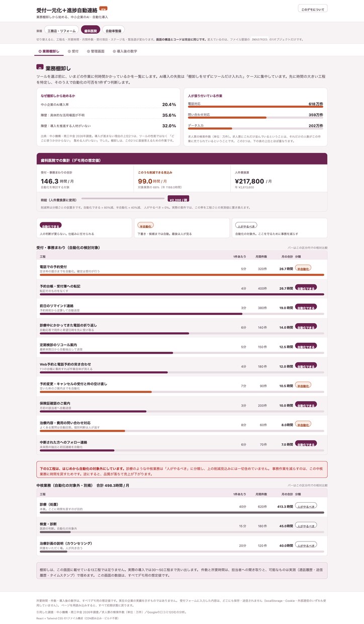364x624 pixels.
Task: Click the 半自動化 badge in the 予約変更・キャンセル row
Action: pos(303,385)
